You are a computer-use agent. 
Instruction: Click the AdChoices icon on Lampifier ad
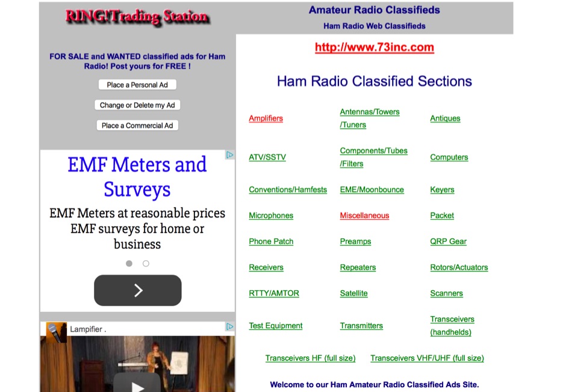pos(229,326)
